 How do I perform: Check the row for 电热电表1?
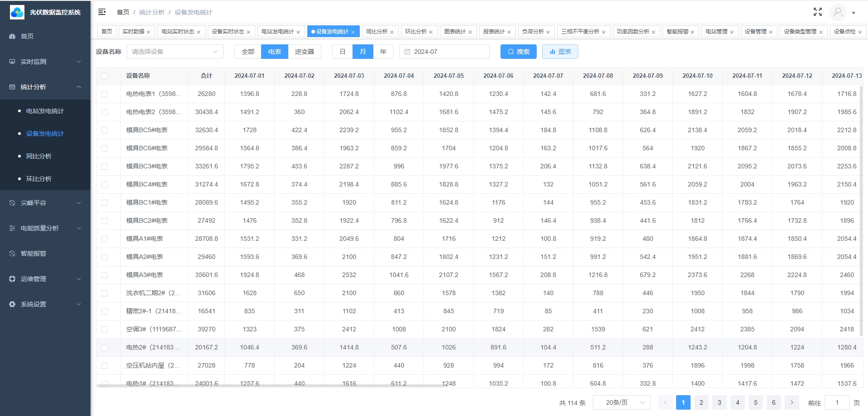105,94
